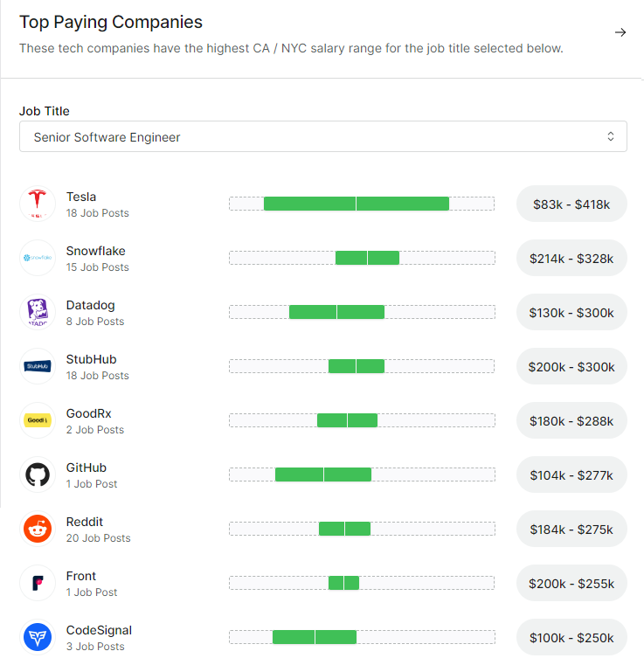Open the Job Title dropdown
Screen dimensions: 644x665
323,136
